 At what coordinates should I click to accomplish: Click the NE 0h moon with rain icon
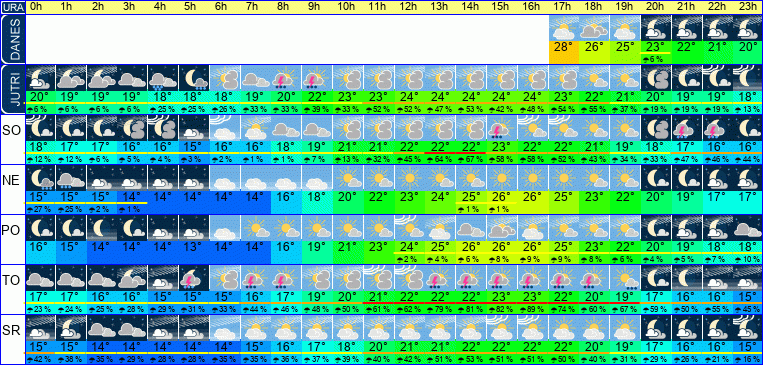(40, 178)
